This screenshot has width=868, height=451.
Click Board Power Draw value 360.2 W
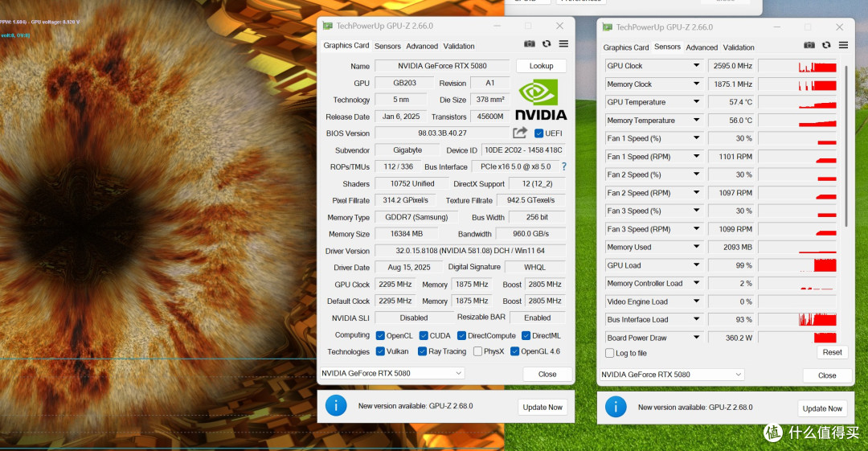pos(732,338)
